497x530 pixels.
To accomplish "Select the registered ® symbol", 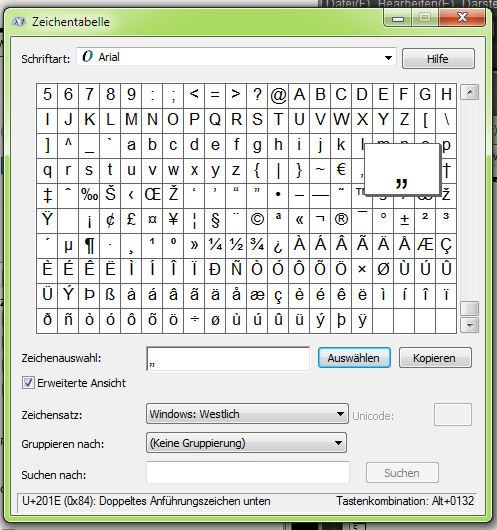I will [x=341, y=220].
